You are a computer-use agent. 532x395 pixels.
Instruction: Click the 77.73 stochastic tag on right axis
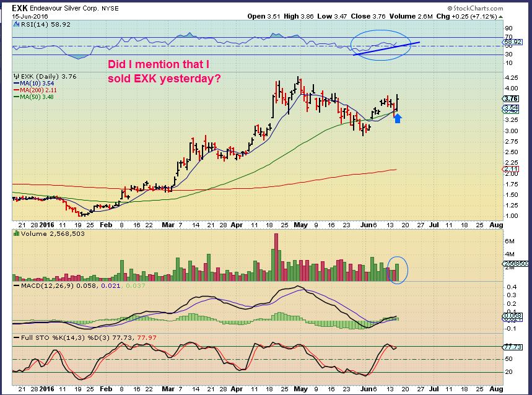click(512, 347)
